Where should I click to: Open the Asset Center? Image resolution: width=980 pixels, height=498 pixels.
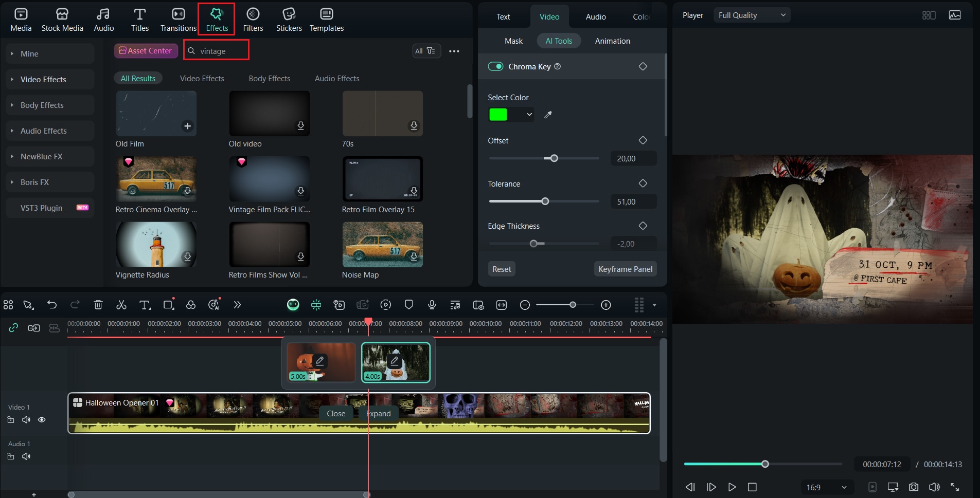[x=146, y=50]
